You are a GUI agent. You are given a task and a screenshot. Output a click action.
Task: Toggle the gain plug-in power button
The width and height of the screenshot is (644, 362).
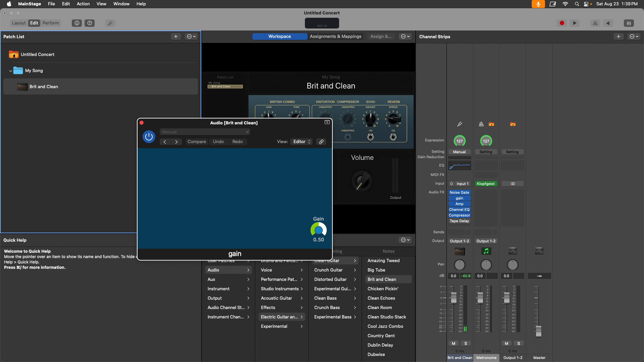click(x=149, y=137)
